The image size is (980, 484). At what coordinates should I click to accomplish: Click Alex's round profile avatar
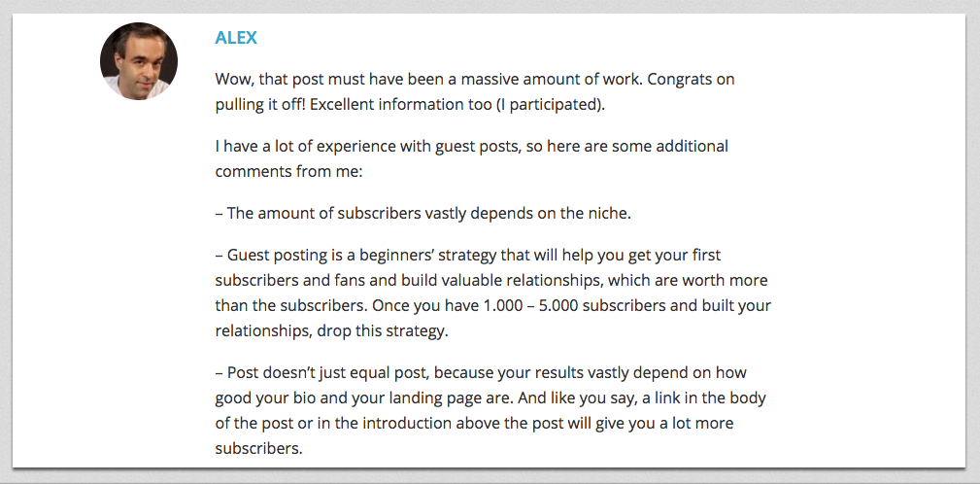(x=139, y=61)
